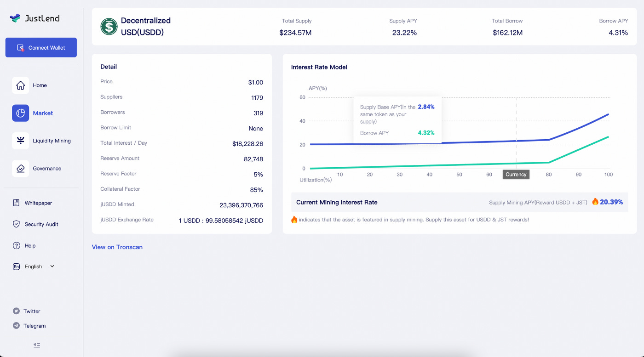Open the Twitter link
The height and width of the screenshot is (357, 644).
click(x=32, y=311)
